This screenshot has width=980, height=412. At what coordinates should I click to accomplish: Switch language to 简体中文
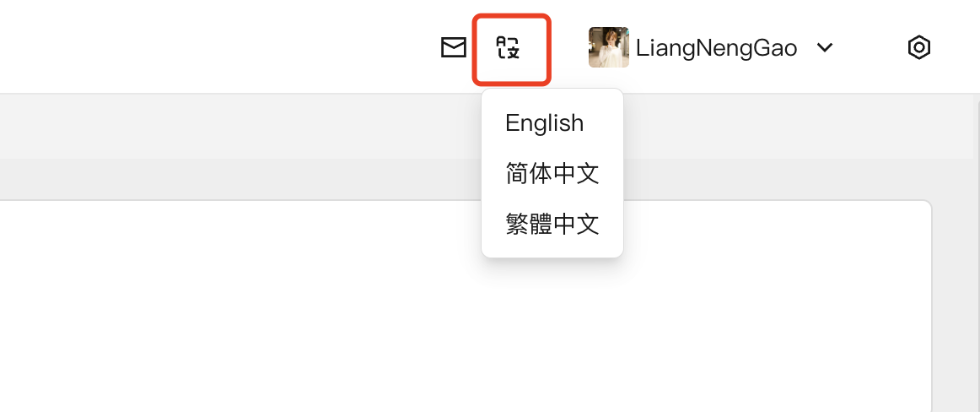pyautogui.click(x=552, y=174)
